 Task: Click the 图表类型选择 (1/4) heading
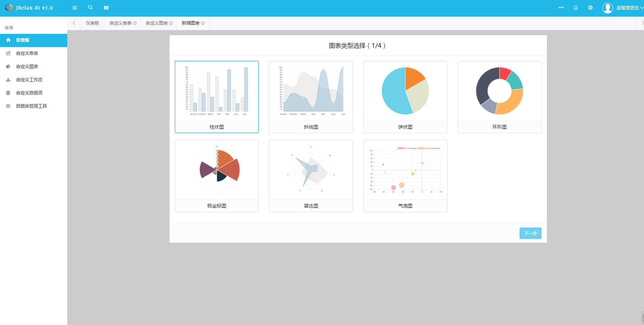(x=358, y=46)
